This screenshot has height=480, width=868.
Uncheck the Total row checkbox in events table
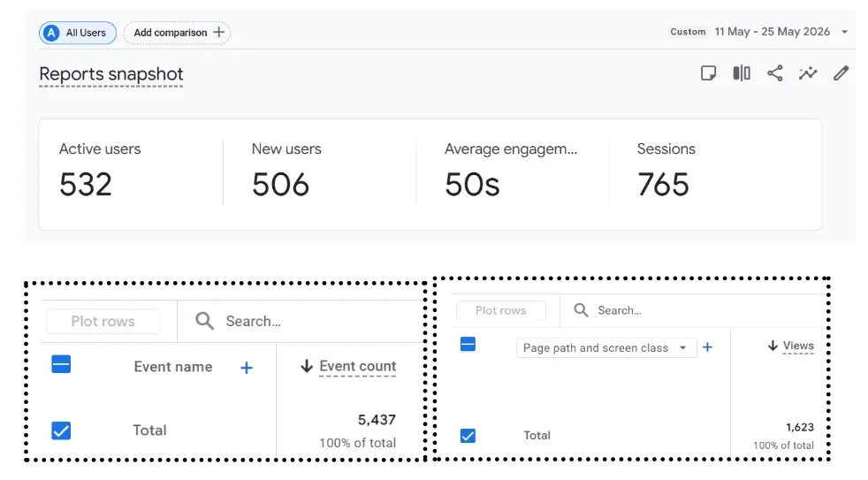[x=61, y=430]
